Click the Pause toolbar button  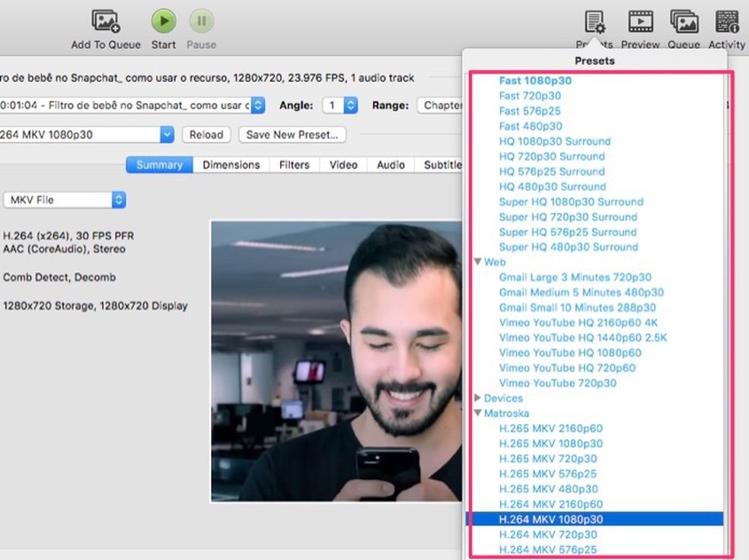coord(202,21)
